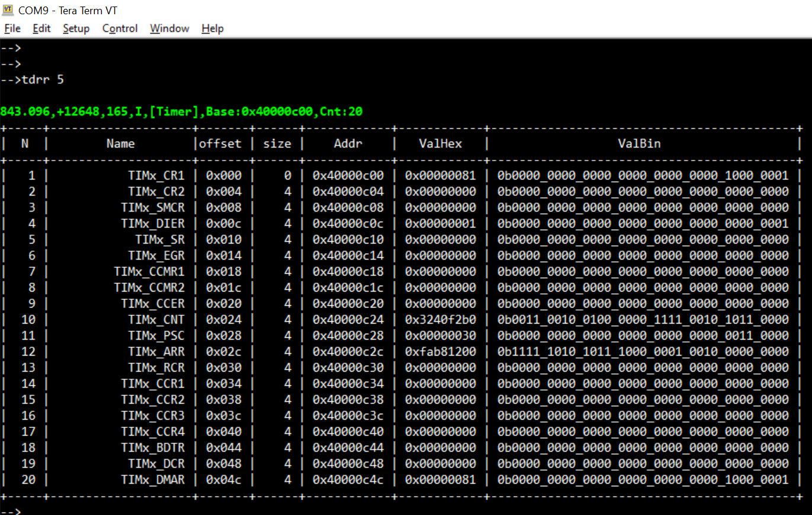812x515 pixels.
Task: Select the TIMx_CCR1 register name
Action: (153, 383)
